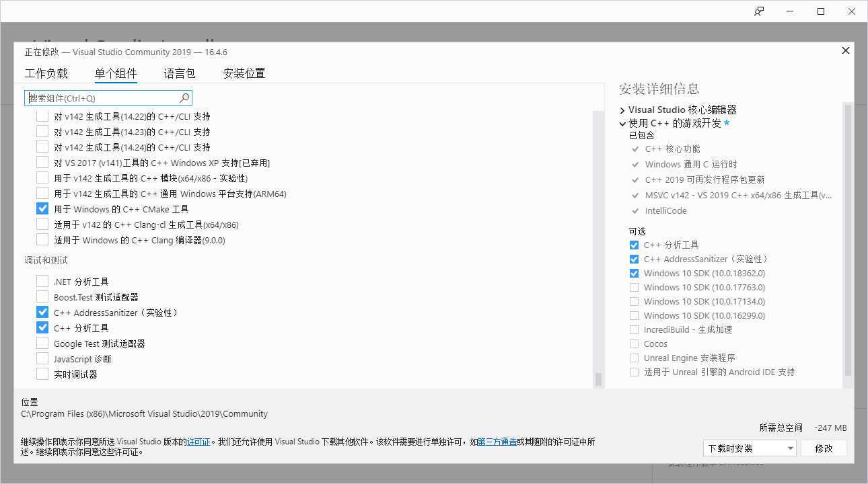Click the C++ 核心功能 included item
Image resolution: width=868 pixels, height=484 pixels.
pyautogui.click(x=672, y=149)
